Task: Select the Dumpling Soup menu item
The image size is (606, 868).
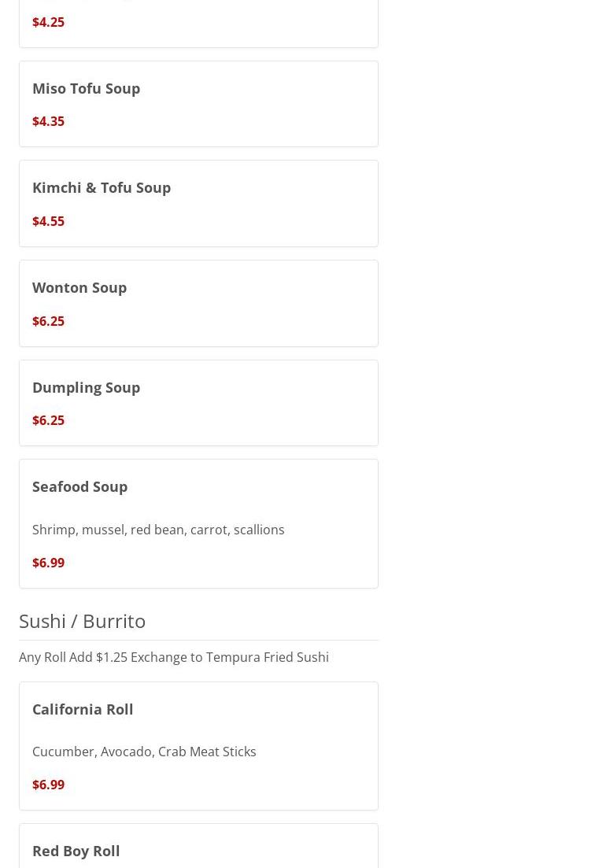Action: [x=198, y=403]
